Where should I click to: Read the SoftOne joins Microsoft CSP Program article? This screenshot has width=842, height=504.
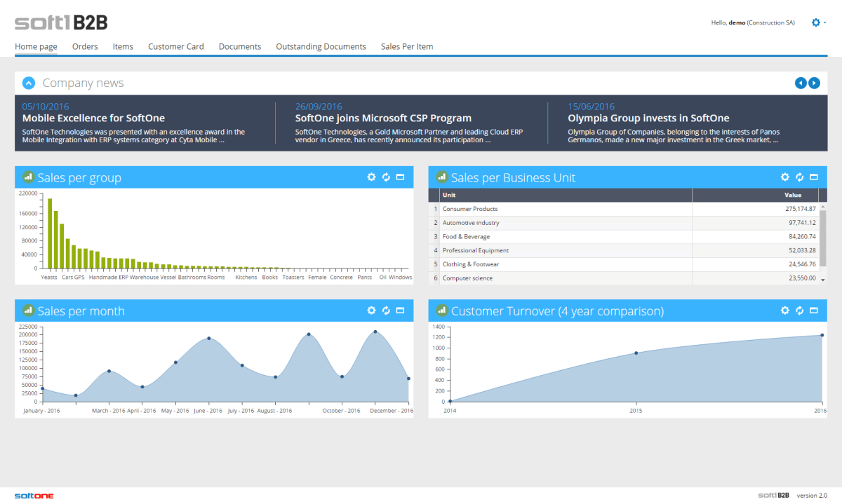(383, 118)
